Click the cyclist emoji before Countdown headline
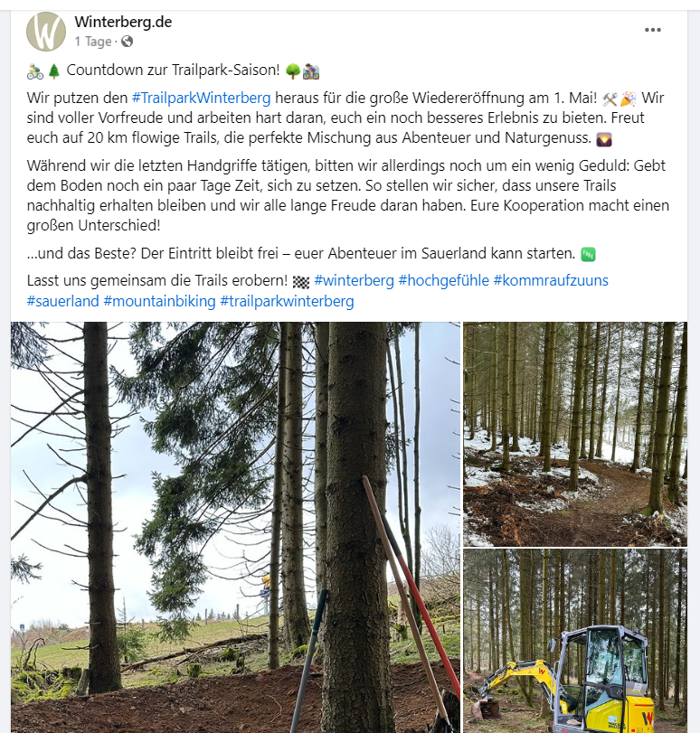This screenshot has height=733, width=700. tap(35, 71)
